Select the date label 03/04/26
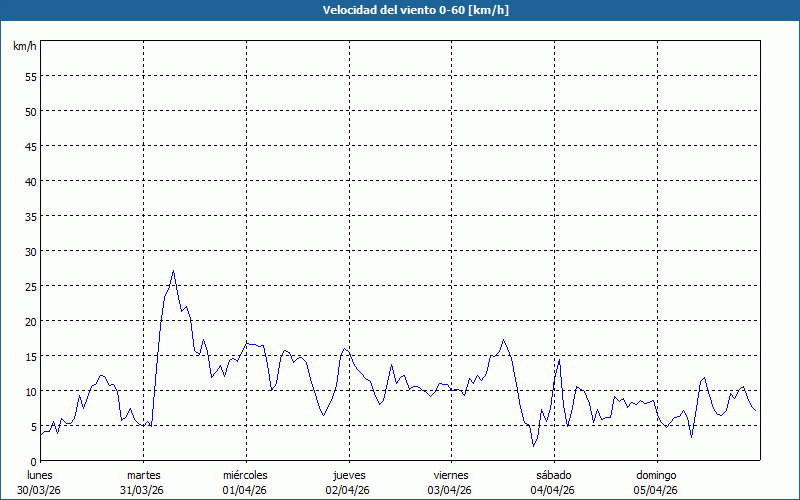Screen dimensions: 800x500 pyautogui.click(x=450, y=490)
